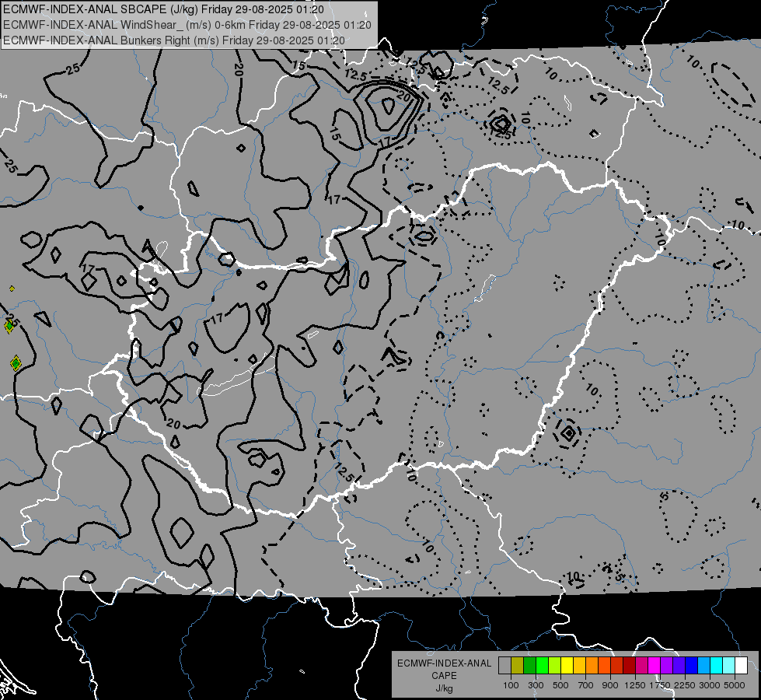Click the pale cyan legend swatch

[729, 665]
